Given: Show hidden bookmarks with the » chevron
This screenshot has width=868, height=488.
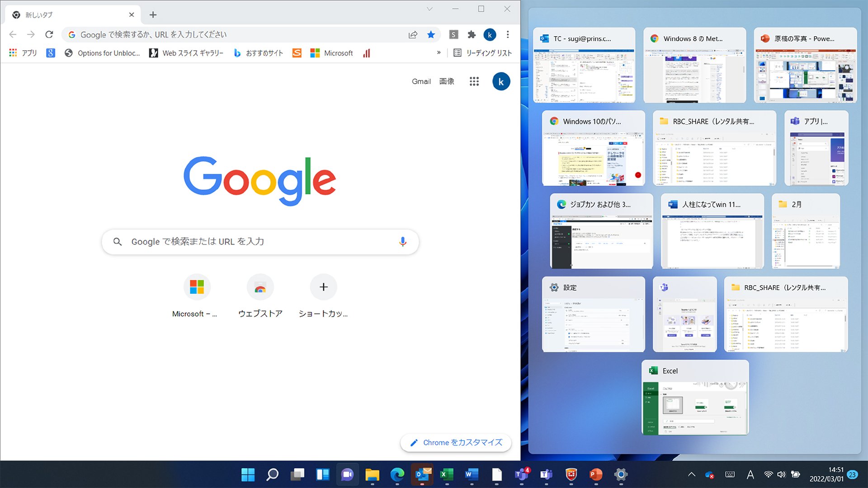Looking at the screenshot, I should (439, 53).
